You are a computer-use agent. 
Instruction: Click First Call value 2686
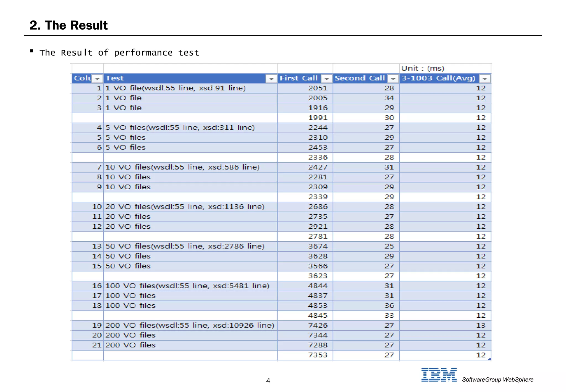click(x=305, y=207)
